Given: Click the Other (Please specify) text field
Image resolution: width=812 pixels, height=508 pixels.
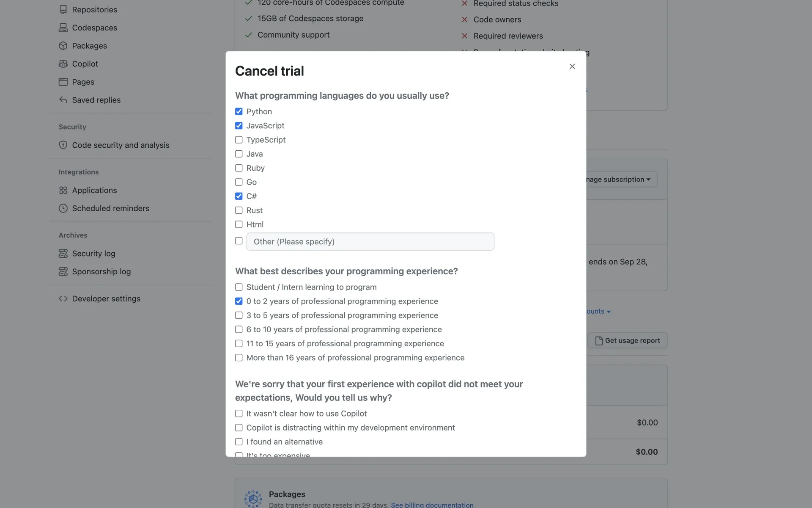Looking at the screenshot, I should click(x=370, y=242).
